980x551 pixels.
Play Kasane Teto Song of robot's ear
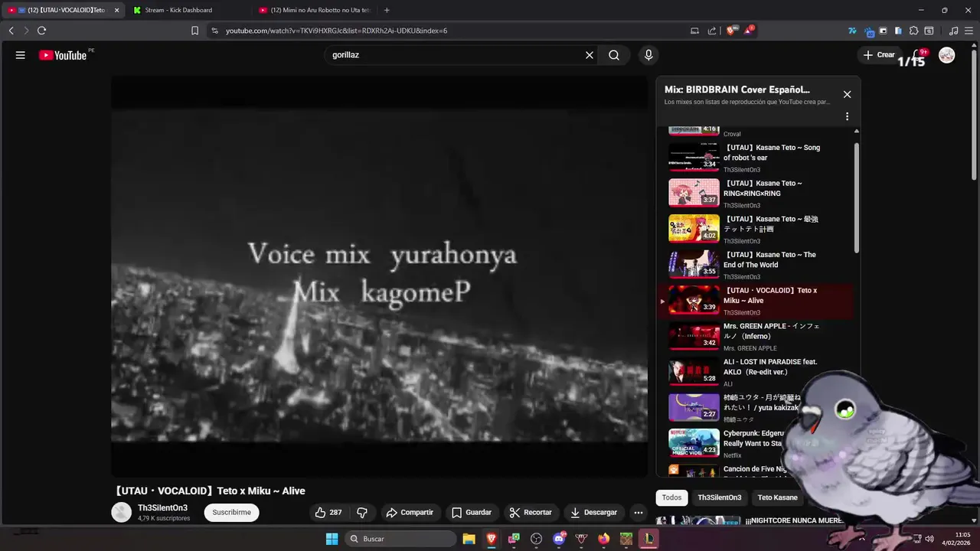[756, 158]
